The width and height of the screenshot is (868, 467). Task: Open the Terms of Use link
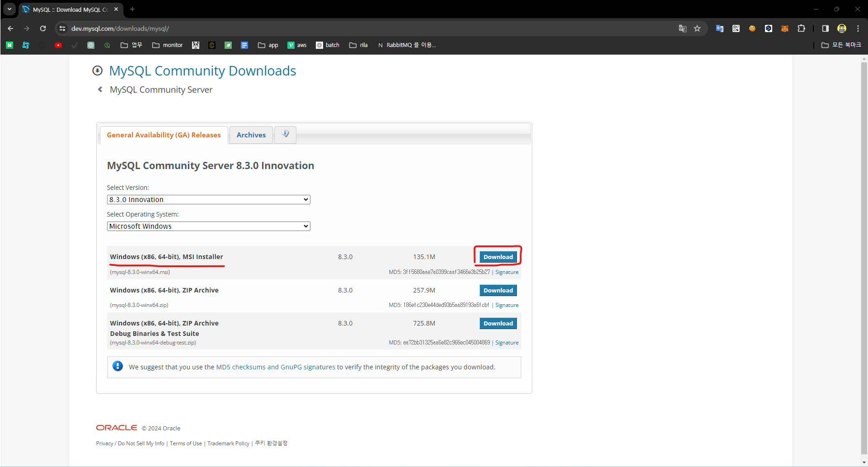point(186,443)
